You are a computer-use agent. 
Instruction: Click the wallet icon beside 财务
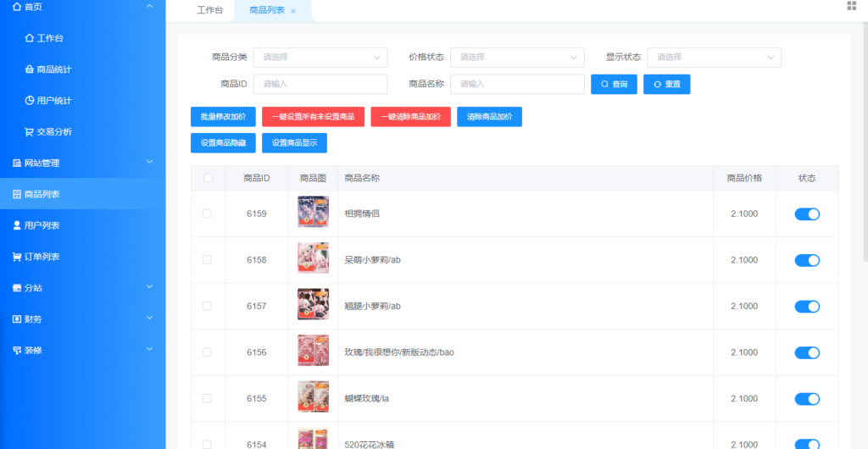[17, 319]
